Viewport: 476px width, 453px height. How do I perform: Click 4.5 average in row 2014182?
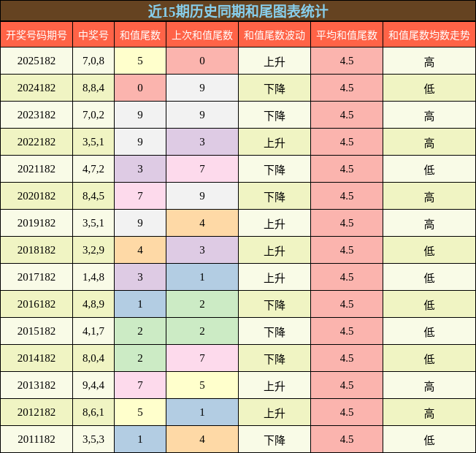[347, 358]
